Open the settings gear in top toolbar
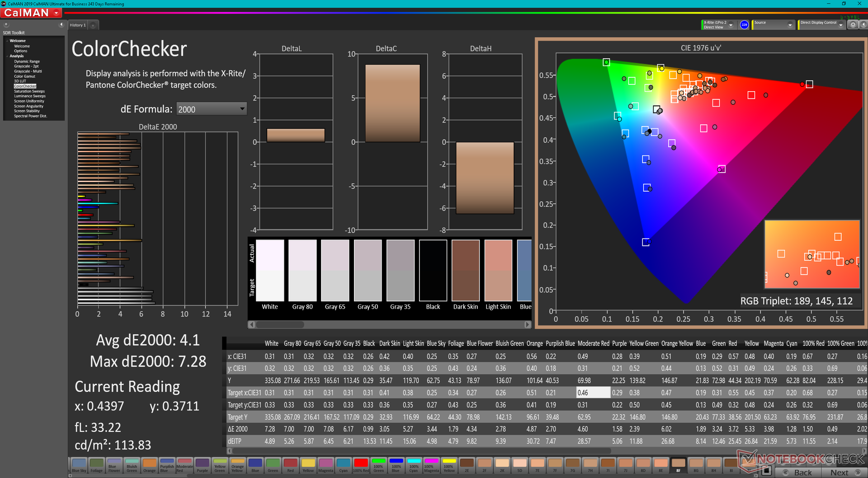Image resolution: width=868 pixels, height=478 pixels. [853, 25]
